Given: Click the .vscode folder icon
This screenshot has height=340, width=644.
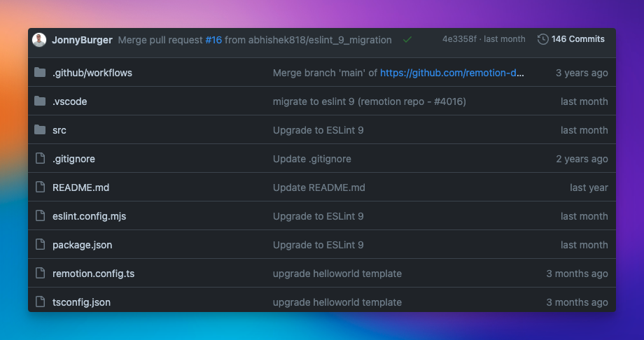Looking at the screenshot, I should click(x=40, y=101).
